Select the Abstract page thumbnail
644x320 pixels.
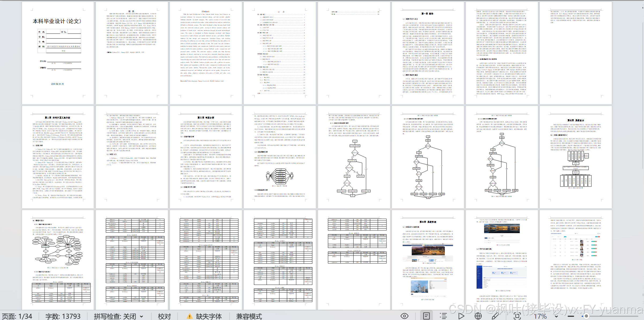[x=205, y=53]
